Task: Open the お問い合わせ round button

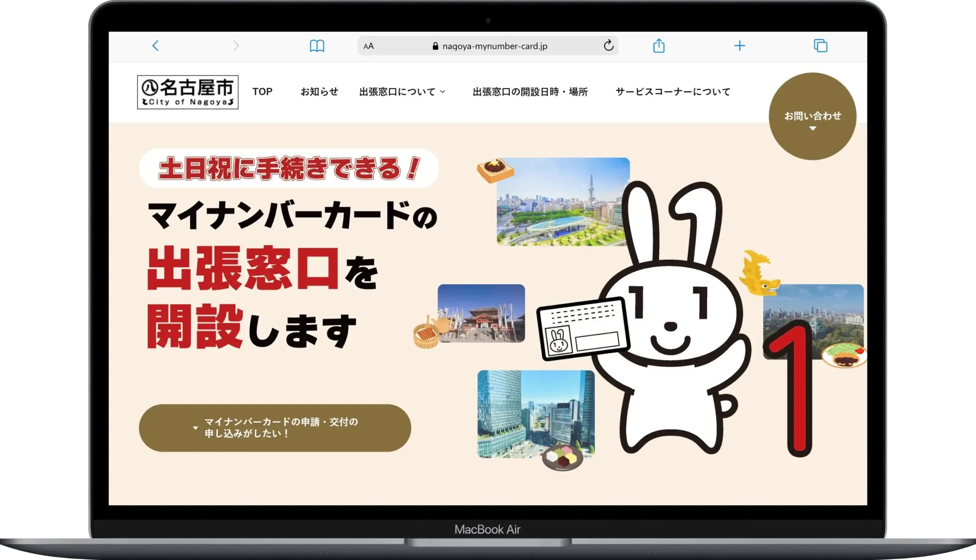Action: (x=812, y=116)
